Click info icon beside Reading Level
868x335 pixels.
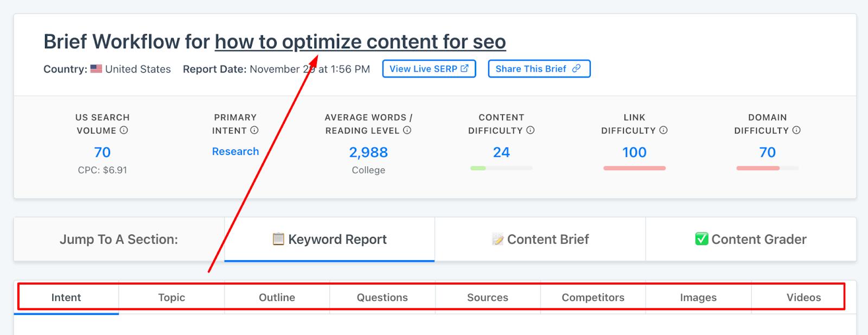[407, 130]
